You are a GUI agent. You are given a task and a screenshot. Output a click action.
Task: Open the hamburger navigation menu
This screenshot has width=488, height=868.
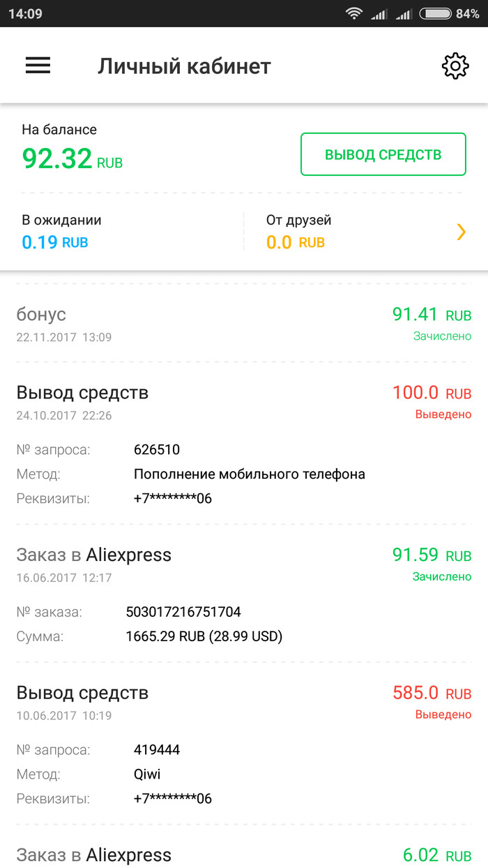(38, 66)
